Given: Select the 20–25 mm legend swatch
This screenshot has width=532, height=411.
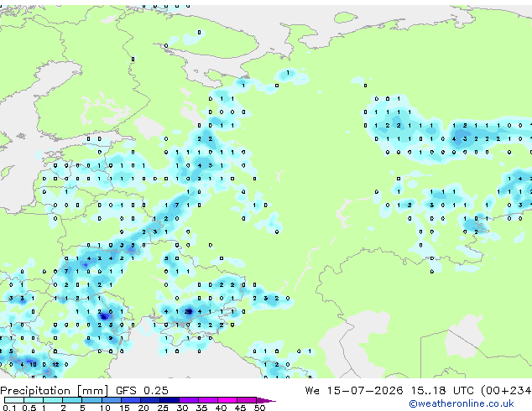Looking at the screenshot, I should pyautogui.click(x=150, y=400).
